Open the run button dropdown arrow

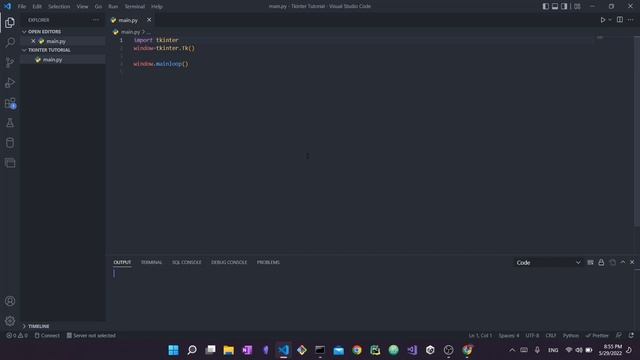(610, 20)
